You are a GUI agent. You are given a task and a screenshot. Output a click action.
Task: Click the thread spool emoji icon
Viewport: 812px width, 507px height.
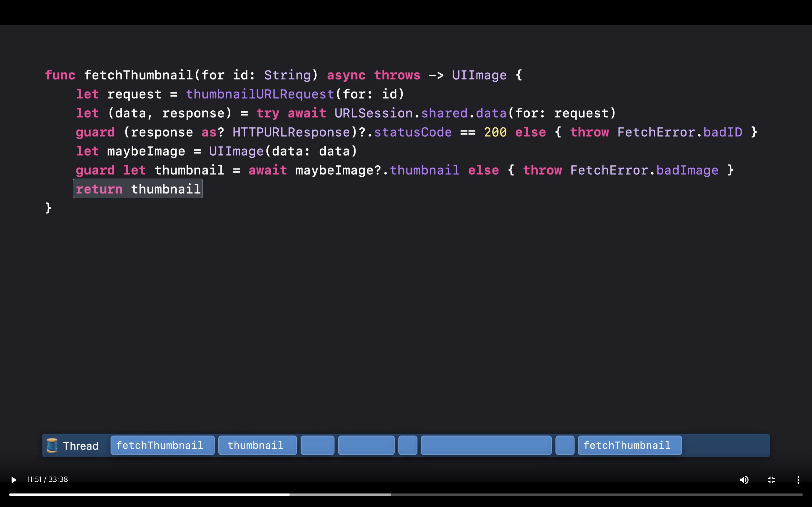[x=52, y=445]
